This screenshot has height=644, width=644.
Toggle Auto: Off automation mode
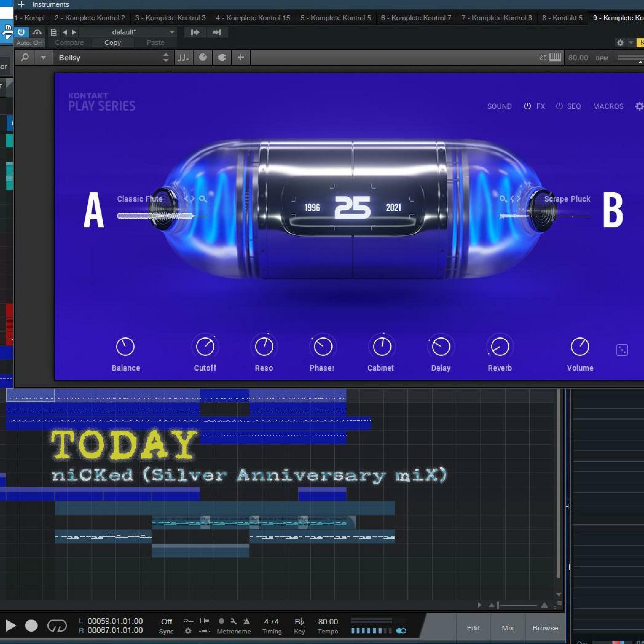(29, 43)
